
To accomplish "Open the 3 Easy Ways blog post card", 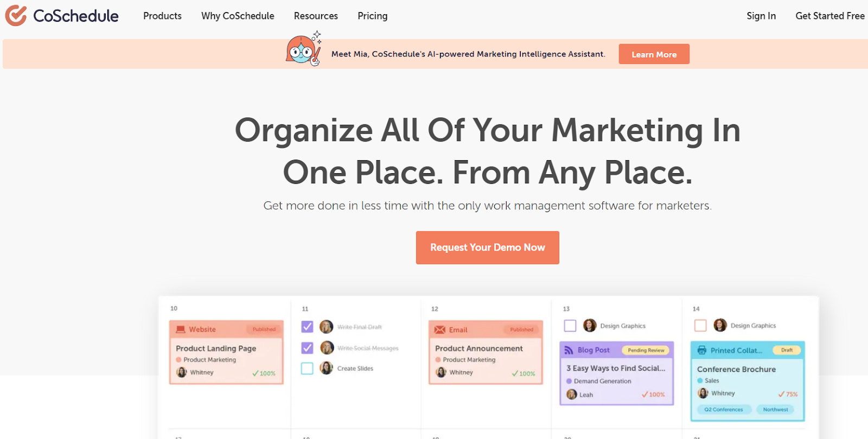I will point(616,373).
